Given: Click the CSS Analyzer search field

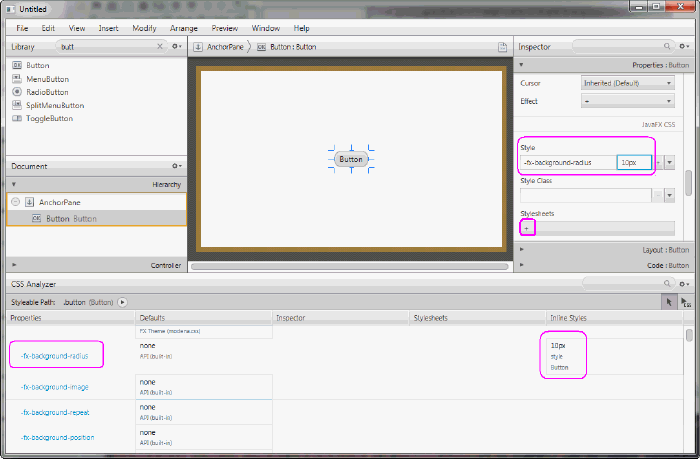Looking at the screenshot, I should (628, 284).
